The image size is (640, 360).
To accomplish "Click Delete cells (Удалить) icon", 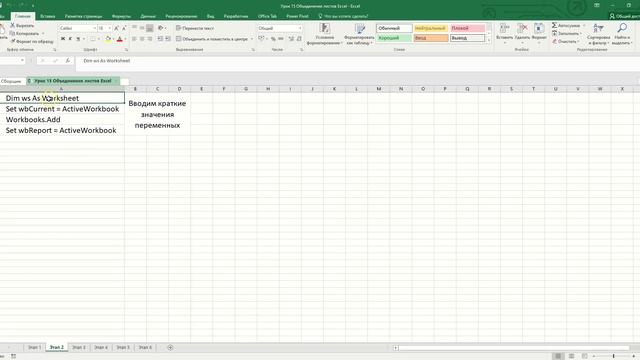I will [x=522, y=28].
